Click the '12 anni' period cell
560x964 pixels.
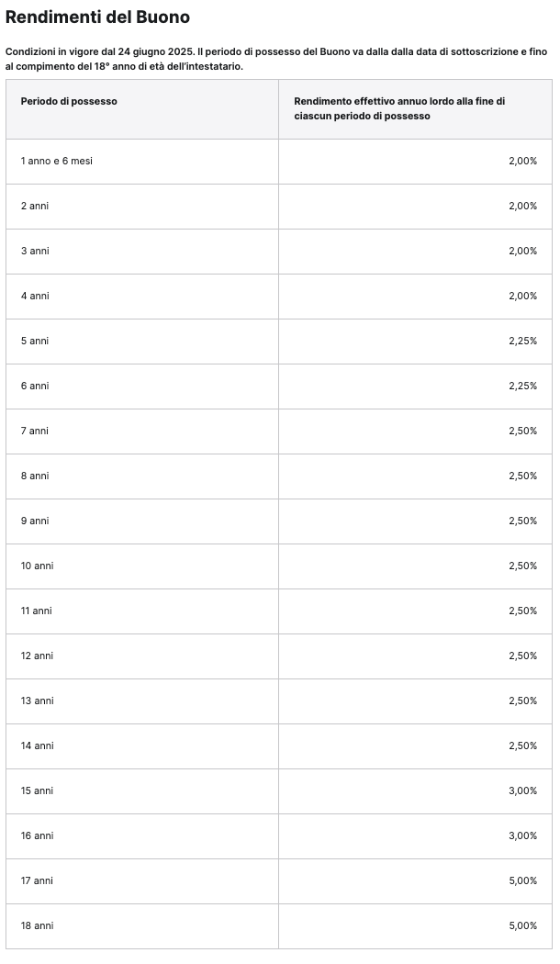pyautogui.click(x=37, y=656)
